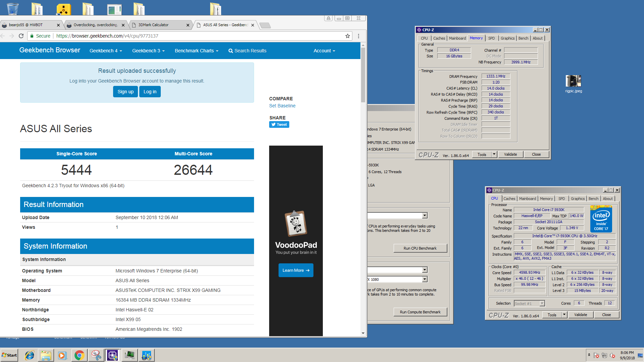Switch to the beanjo55 @ HWBOT tab
Viewport: 644px width, 362px height.
(30, 25)
